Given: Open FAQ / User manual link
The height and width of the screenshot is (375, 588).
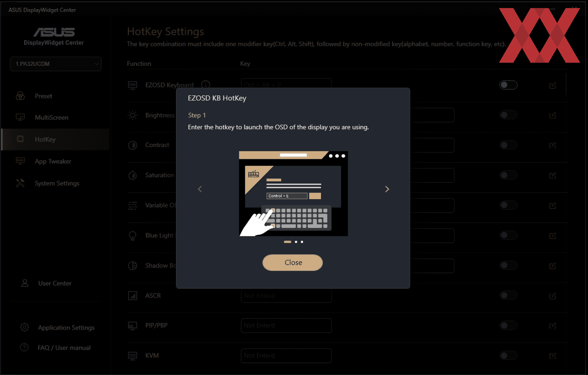Looking at the screenshot, I should coord(64,348).
